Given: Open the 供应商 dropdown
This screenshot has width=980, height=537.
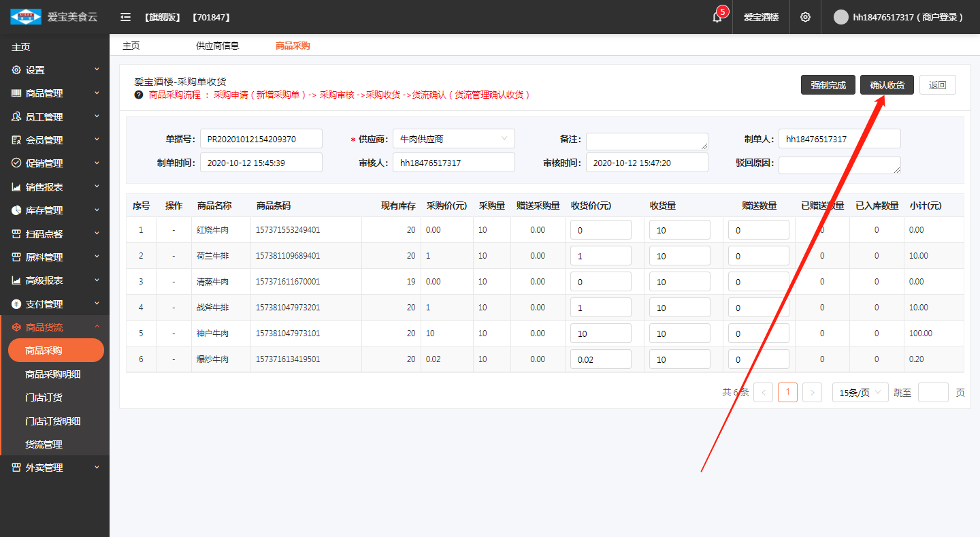Looking at the screenshot, I should click(453, 139).
